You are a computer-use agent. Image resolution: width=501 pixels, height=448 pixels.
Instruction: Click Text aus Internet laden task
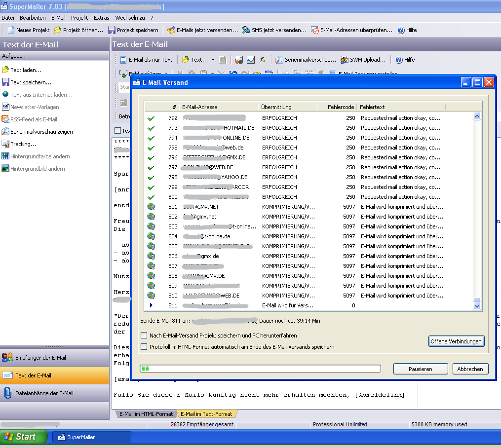(38, 95)
